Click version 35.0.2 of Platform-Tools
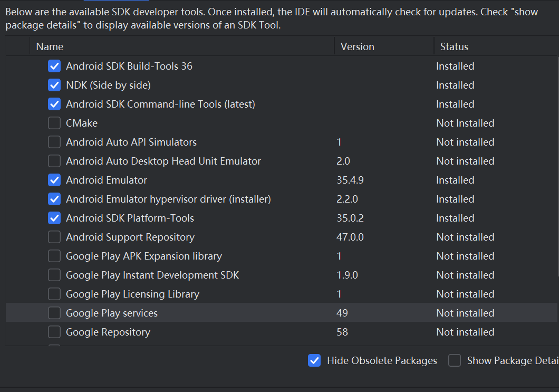The image size is (559, 392). coord(350,218)
